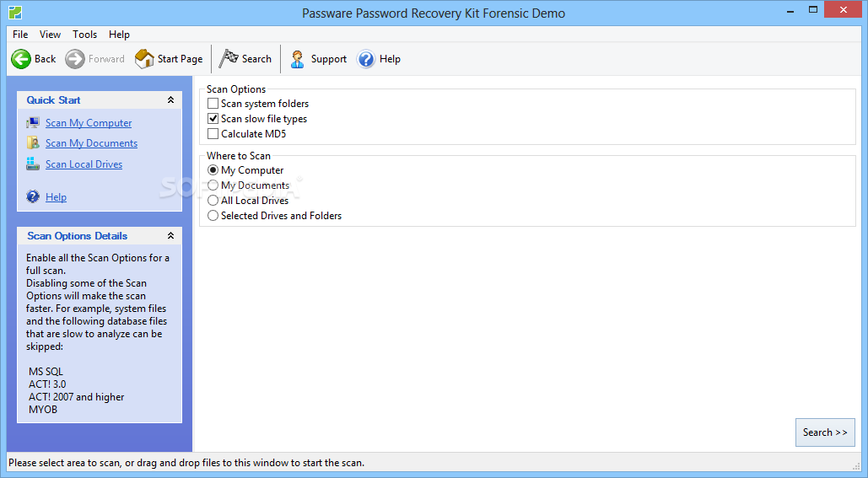Open the File menu
Image resolution: width=868 pixels, height=478 pixels.
pyautogui.click(x=20, y=35)
